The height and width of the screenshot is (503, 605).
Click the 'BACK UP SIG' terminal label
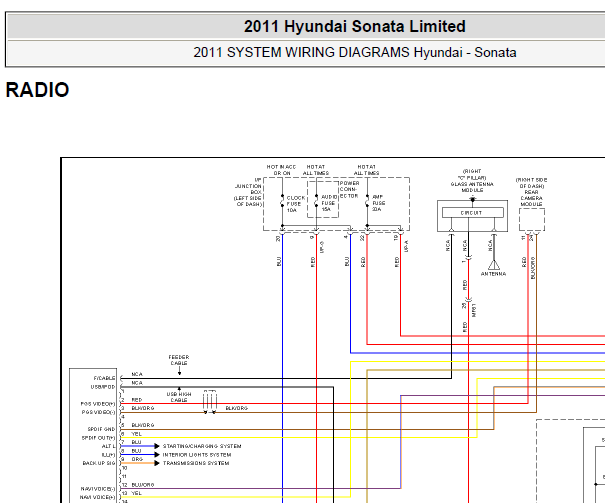[x=99, y=463]
